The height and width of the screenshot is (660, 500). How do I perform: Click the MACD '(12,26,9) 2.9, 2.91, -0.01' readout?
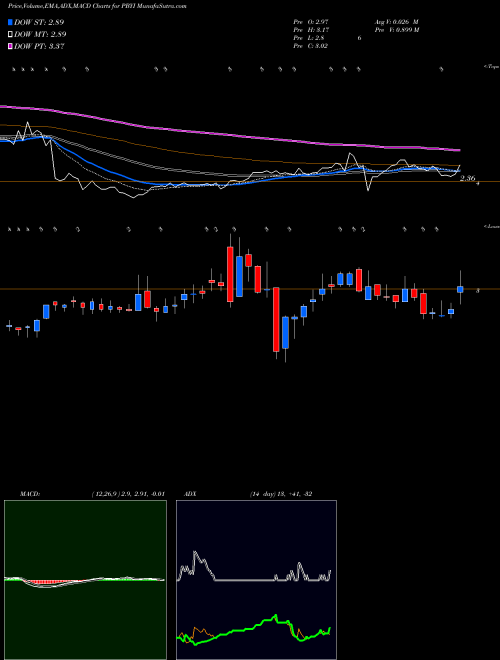tap(128, 494)
